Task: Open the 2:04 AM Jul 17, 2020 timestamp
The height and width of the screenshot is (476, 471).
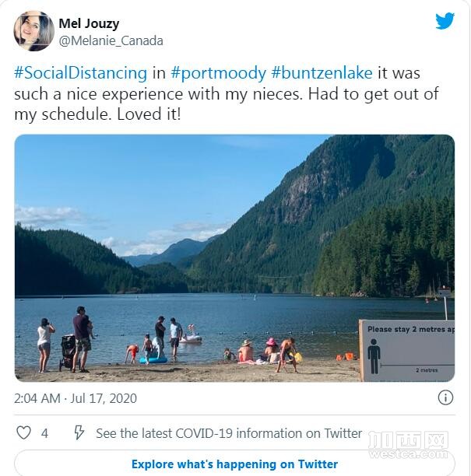Action: pyautogui.click(x=76, y=398)
